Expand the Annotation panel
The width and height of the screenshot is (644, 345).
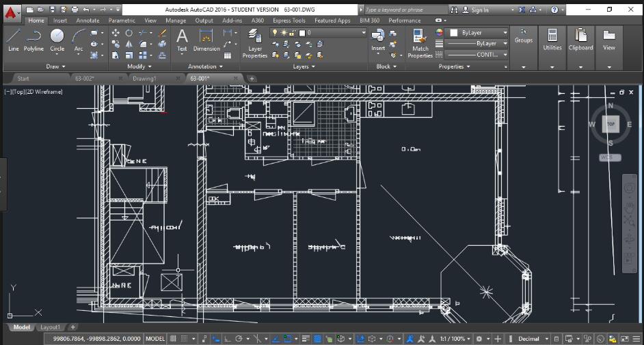[205, 66]
